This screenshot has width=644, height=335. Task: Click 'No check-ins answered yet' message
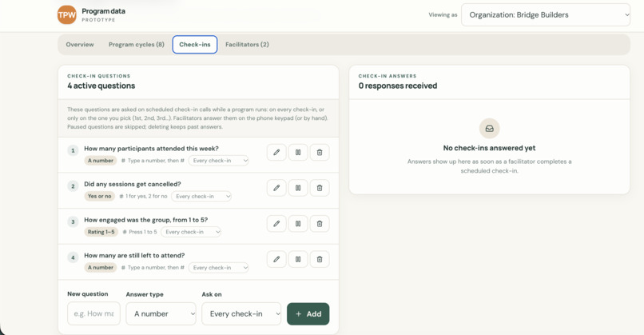[x=489, y=148]
